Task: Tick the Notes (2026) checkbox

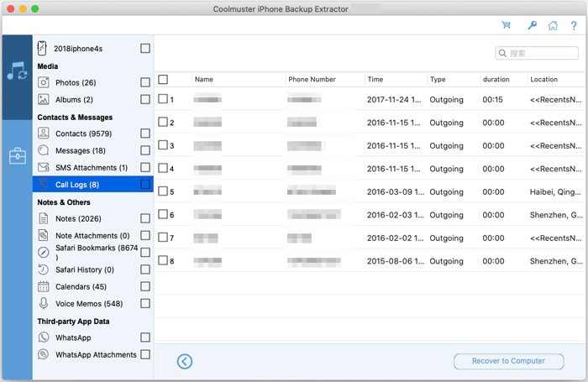Action: pos(145,218)
